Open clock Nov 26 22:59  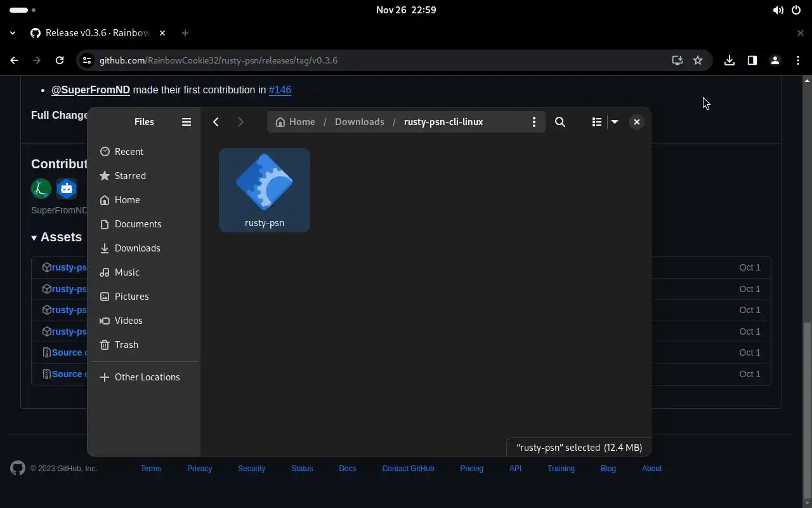tap(406, 10)
